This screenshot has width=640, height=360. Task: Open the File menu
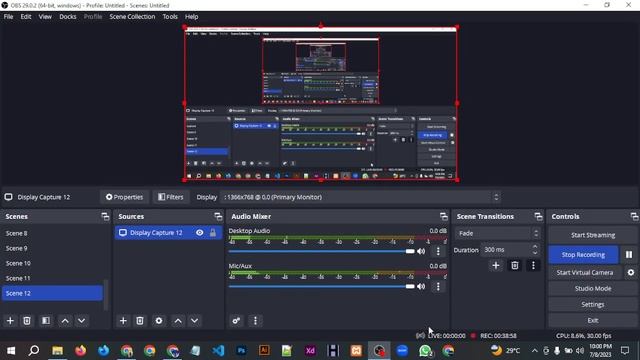click(x=9, y=17)
